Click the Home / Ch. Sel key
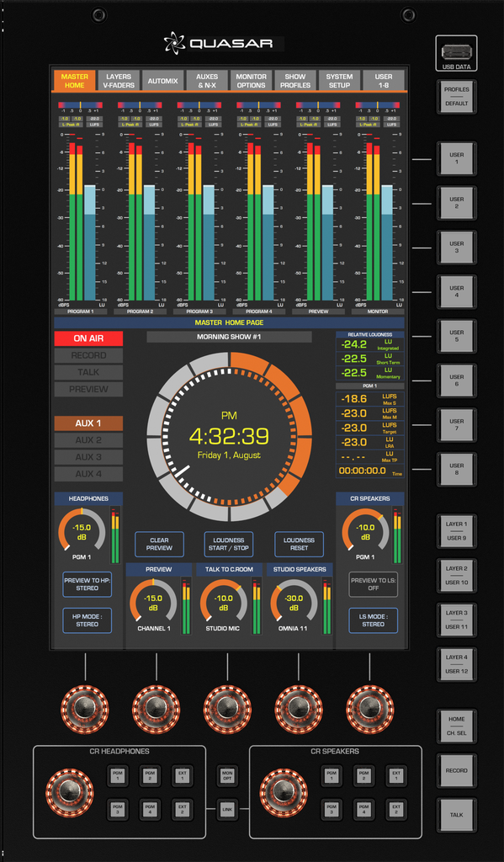Viewport: 504px width, 862px height. 456,726
